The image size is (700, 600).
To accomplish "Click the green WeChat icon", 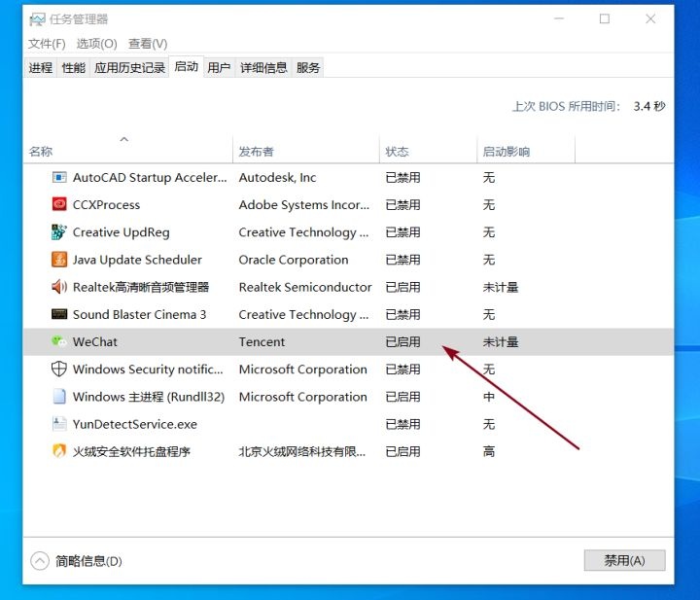I will pyautogui.click(x=59, y=342).
